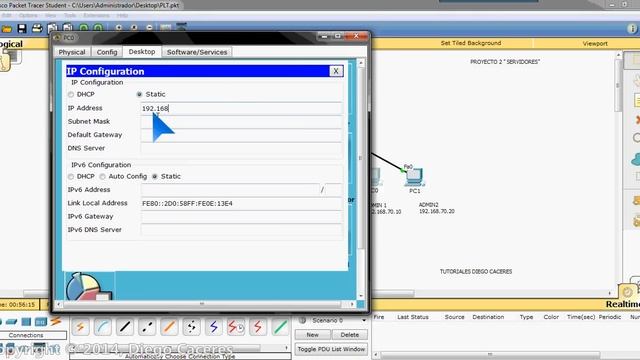Click Set Tiled Background in yellow bar
The height and width of the screenshot is (360, 640).
point(471,43)
